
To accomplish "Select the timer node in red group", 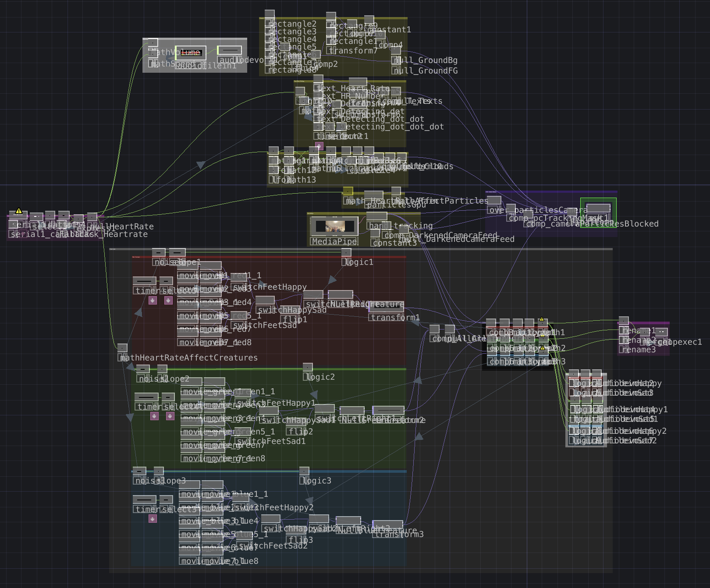I will (x=144, y=281).
